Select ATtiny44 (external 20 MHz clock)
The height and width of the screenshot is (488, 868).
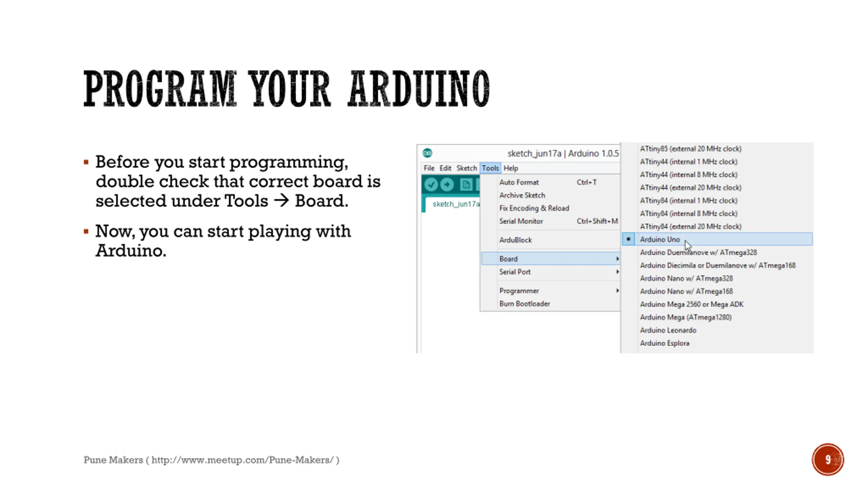tap(717, 188)
